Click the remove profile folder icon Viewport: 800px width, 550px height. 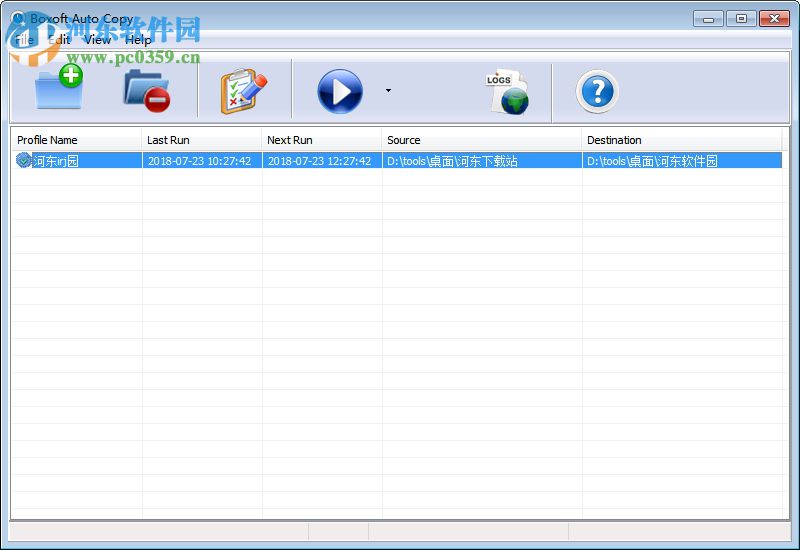147,91
